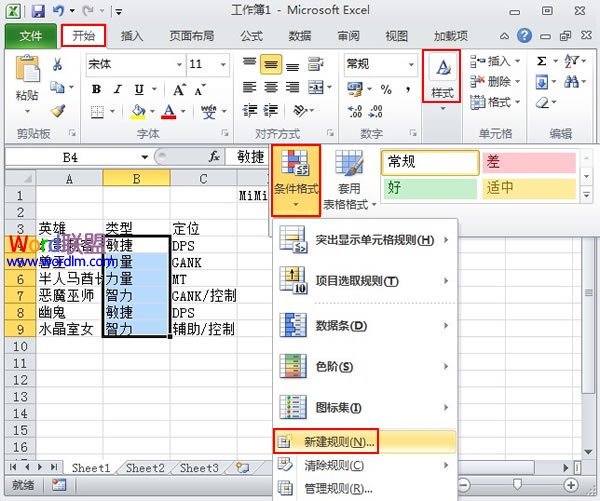Open 条件格式 conditional formatting dropdown
The width and height of the screenshot is (600, 501).
296,180
